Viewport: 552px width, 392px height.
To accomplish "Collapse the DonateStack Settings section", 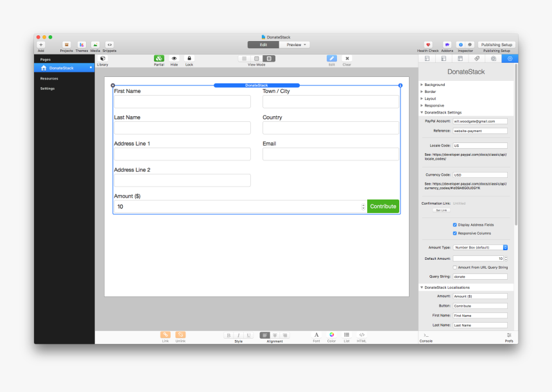I will click(422, 112).
